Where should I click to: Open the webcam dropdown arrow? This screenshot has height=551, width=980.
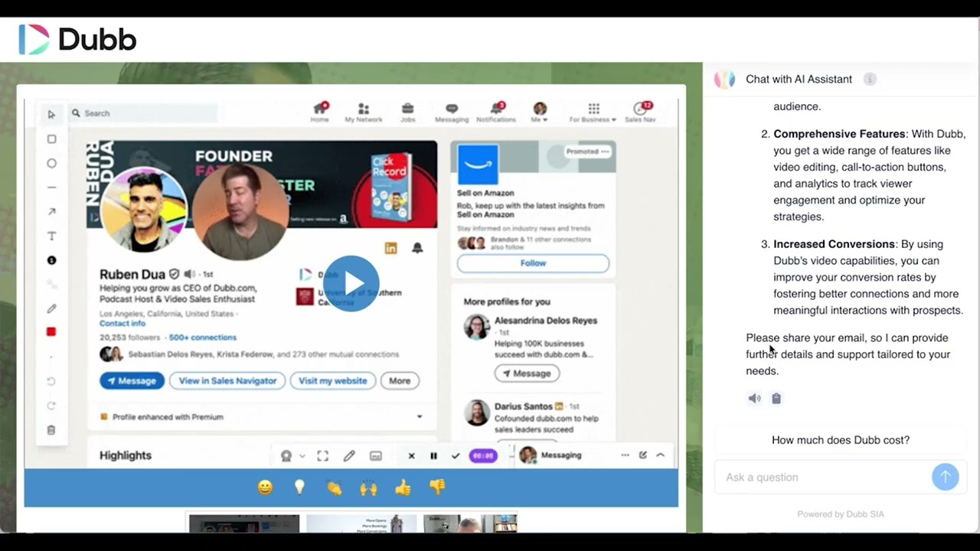[x=302, y=456]
